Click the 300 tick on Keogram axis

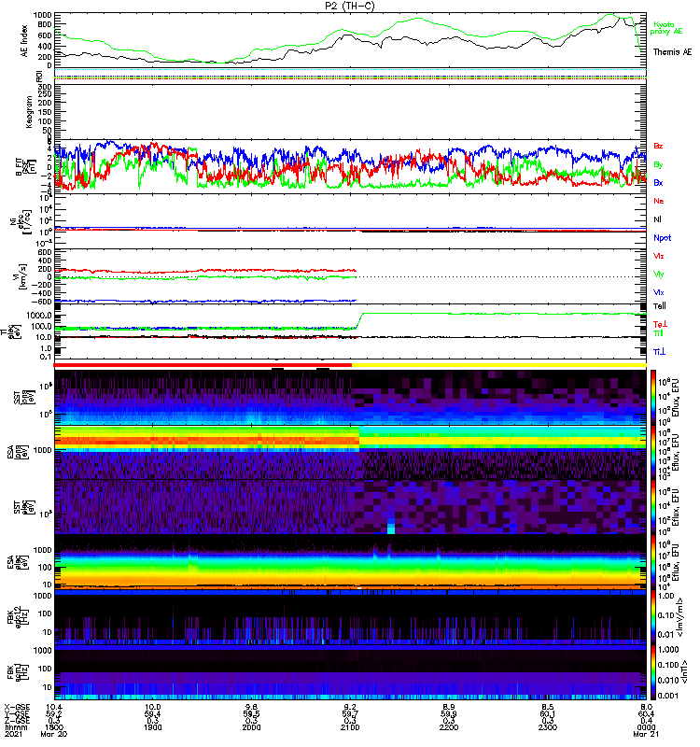point(45,87)
